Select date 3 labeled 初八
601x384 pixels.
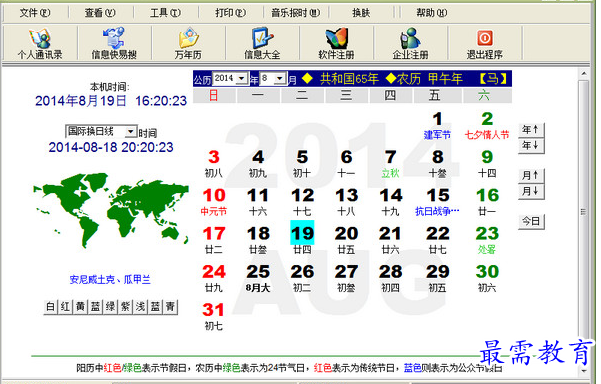click(213, 164)
